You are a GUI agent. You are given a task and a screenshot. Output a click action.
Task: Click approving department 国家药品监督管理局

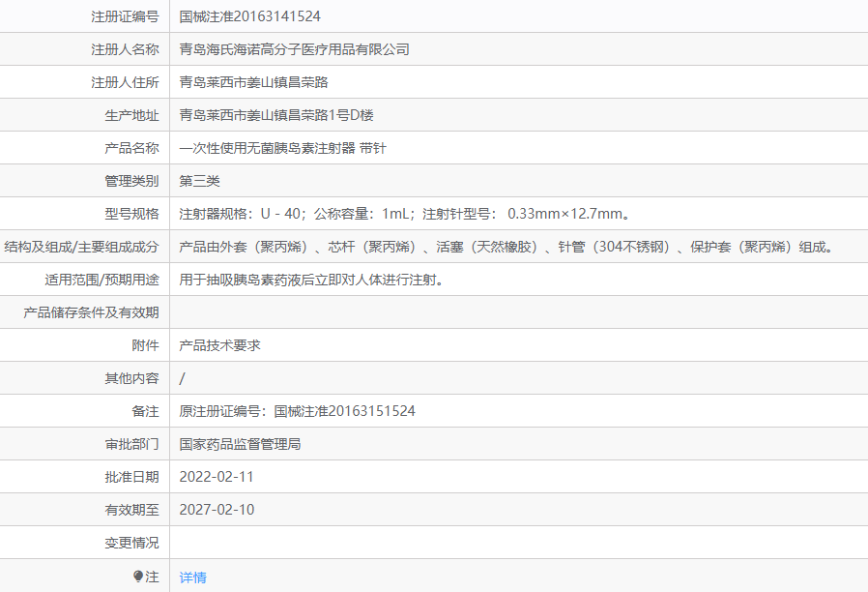240,444
